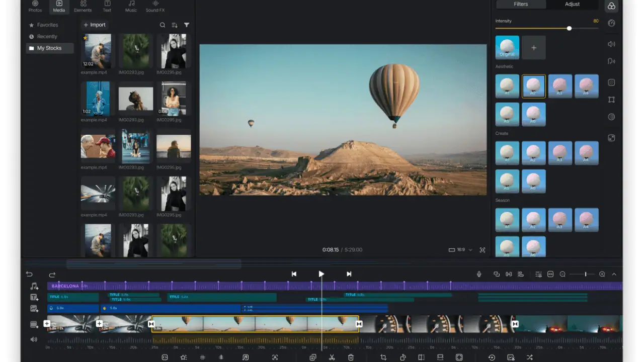The image size is (644, 362).
Task: Mute the bottom audio track speaker icon
Action: (34, 339)
